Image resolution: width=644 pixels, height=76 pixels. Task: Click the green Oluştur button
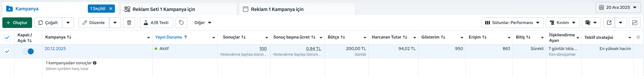click(x=17, y=23)
